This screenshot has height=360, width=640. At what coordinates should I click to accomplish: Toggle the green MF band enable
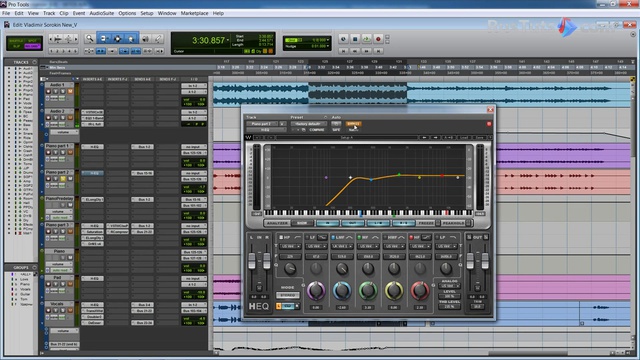[359, 237]
